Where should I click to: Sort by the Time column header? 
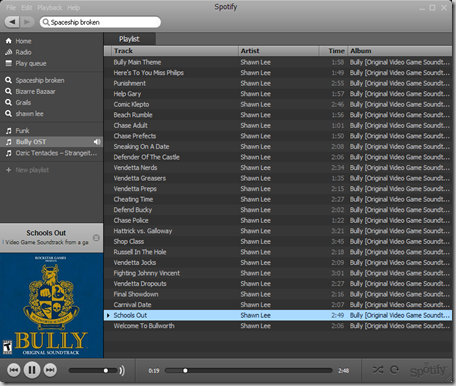tap(333, 51)
